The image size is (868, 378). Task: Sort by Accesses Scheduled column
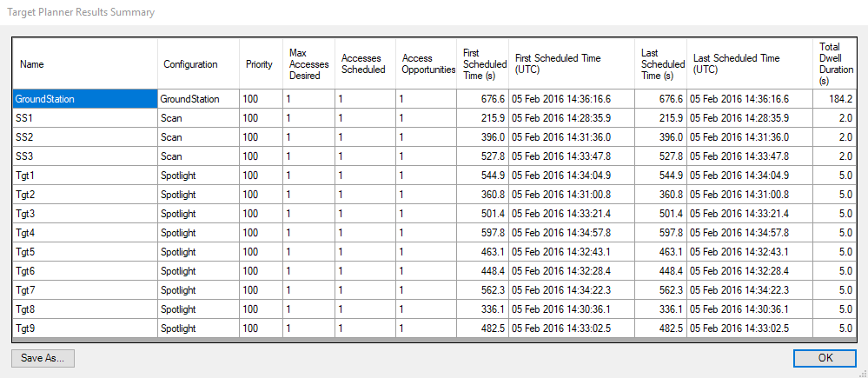click(x=365, y=64)
